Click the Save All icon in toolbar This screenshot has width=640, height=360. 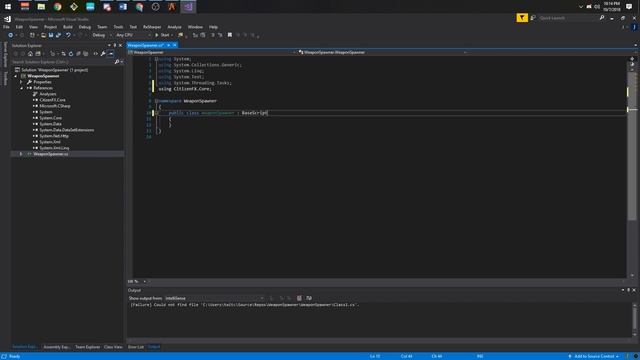(58, 36)
